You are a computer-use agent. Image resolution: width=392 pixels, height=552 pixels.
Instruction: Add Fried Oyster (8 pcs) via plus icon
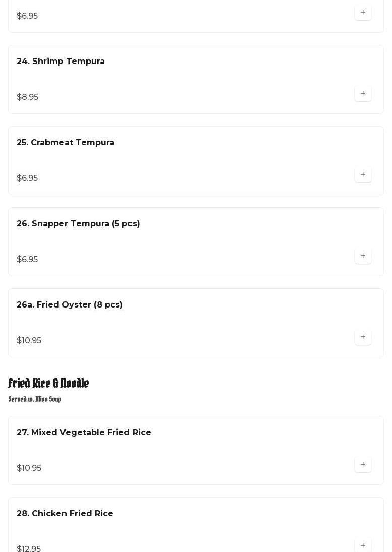[363, 337]
